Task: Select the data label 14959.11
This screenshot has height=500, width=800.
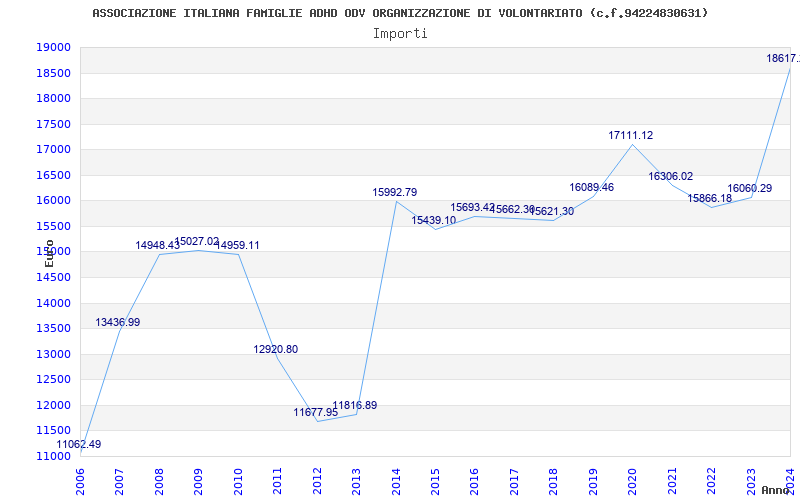Action: coord(237,245)
